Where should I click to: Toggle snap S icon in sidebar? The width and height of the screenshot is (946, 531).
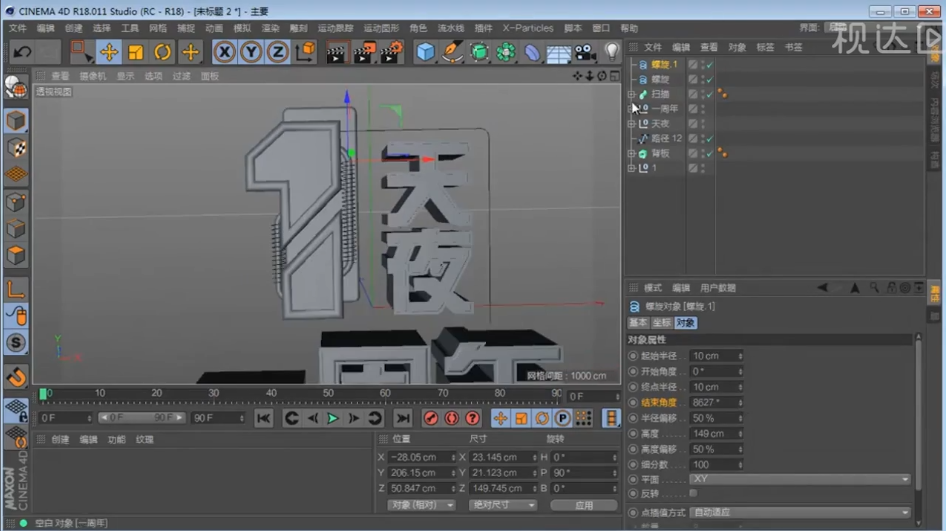(16, 343)
